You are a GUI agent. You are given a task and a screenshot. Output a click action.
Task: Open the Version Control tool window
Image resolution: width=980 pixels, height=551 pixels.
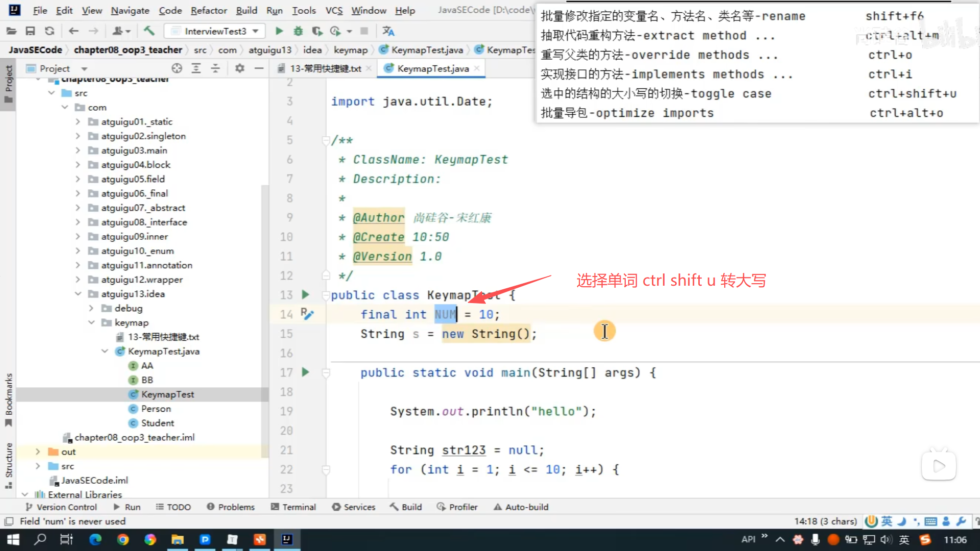point(61,507)
